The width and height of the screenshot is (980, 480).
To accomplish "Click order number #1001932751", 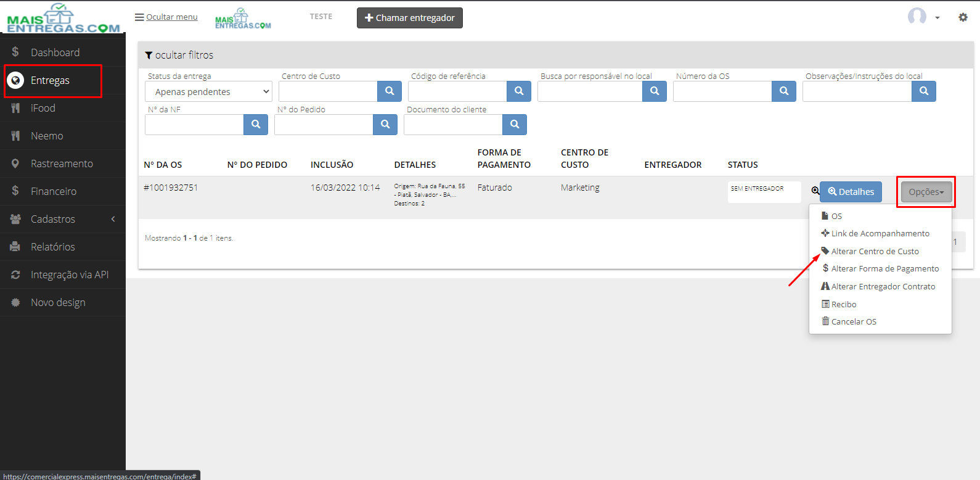I will (x=171, y=188).
